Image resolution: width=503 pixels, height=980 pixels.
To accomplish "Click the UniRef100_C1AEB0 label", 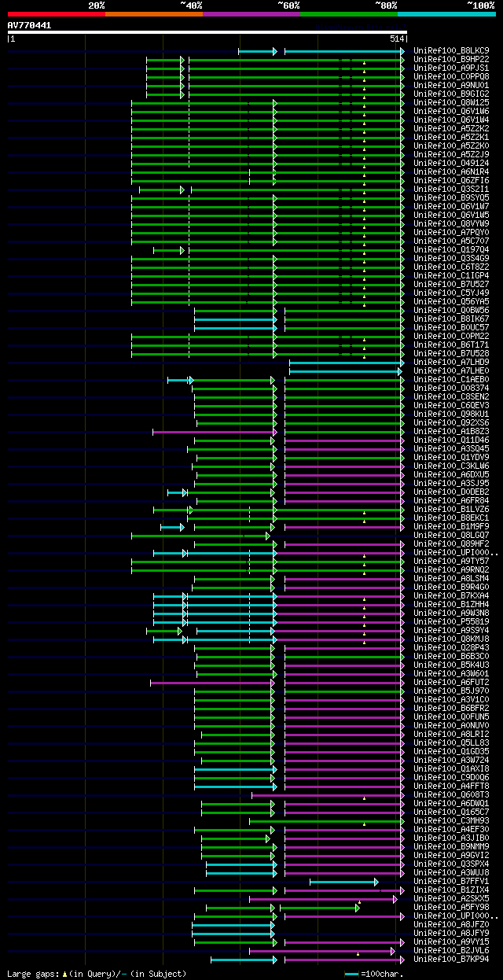I will 451,379.
